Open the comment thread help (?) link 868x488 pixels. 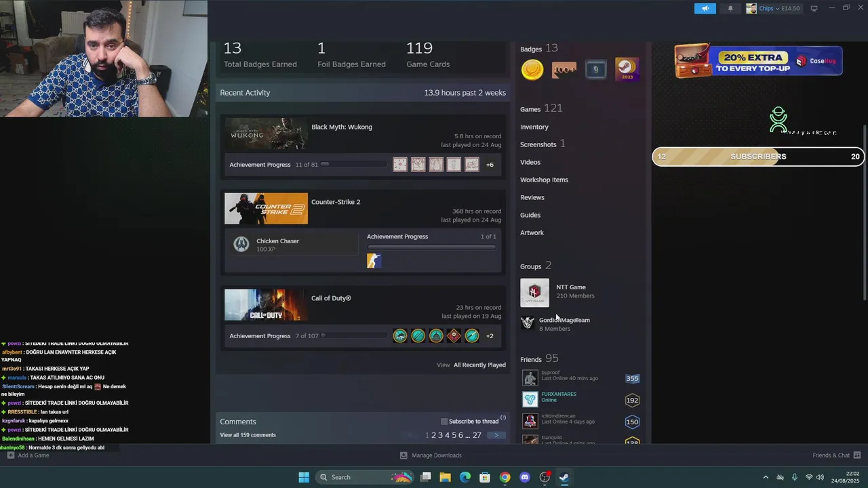click(x=503, y=418)
